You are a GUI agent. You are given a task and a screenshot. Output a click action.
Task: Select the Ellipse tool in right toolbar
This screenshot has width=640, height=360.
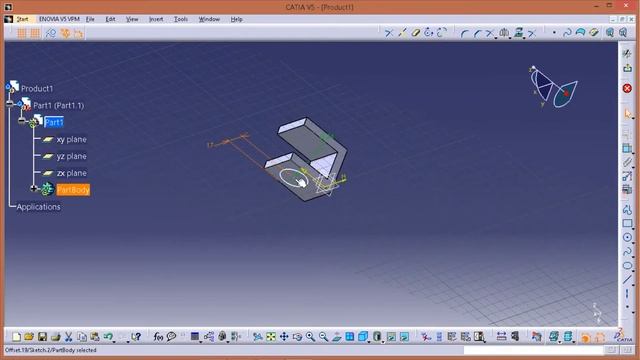[x=627, y=266]
